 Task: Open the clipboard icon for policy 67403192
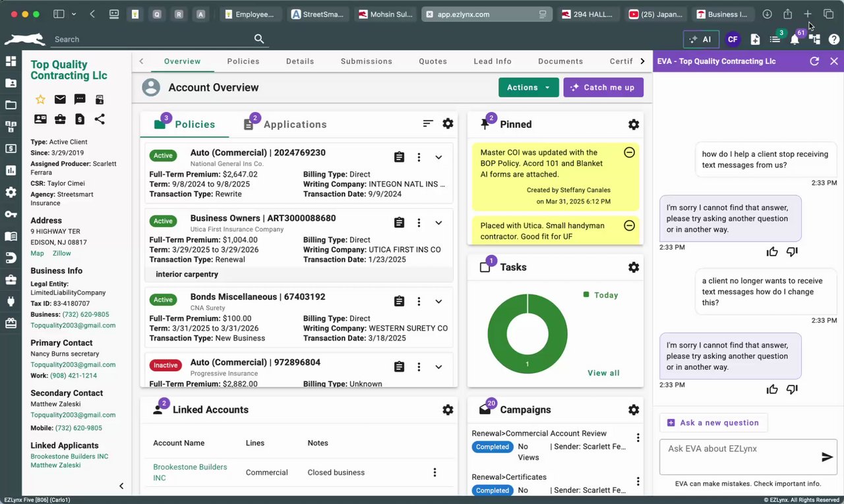click(399, 301)
